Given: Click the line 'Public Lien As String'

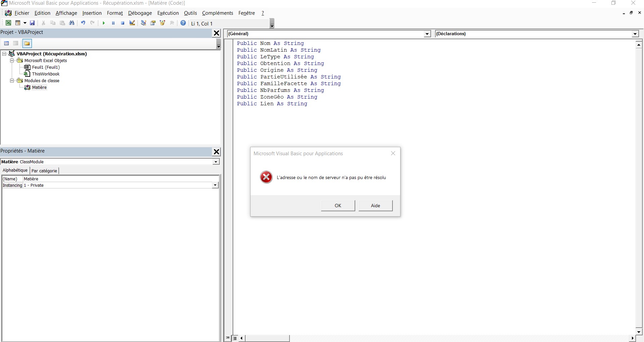Looking at the screenshot, I should point(272,104).
